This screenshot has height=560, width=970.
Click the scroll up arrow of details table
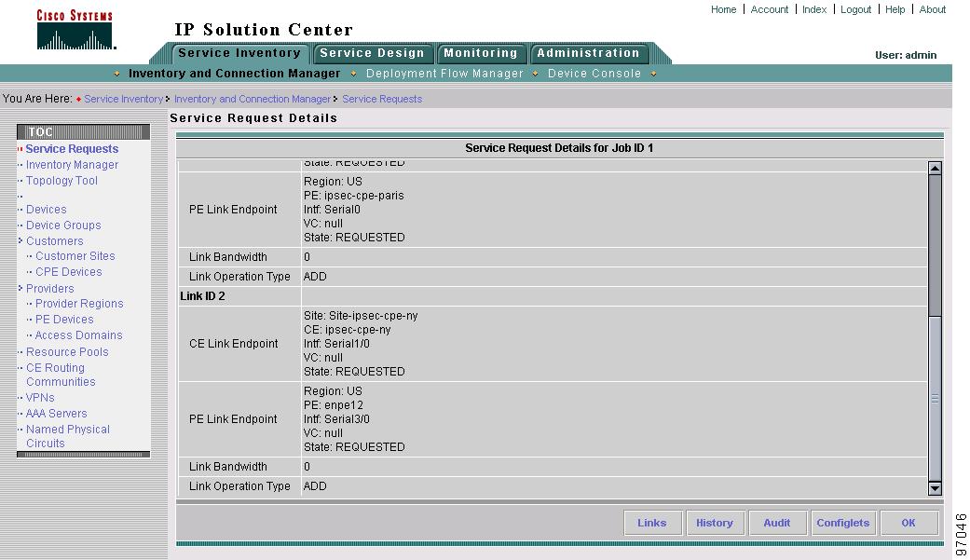[x=935, y=169]
